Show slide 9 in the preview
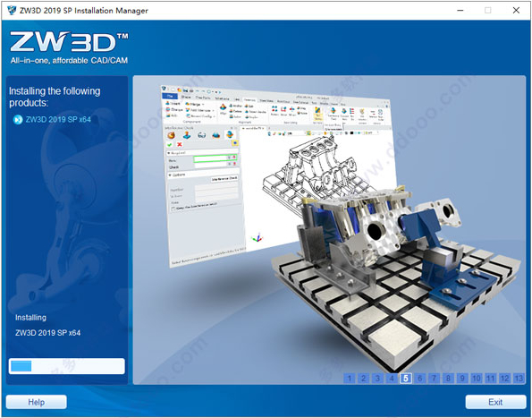532x418 pixels. [462, 379]
